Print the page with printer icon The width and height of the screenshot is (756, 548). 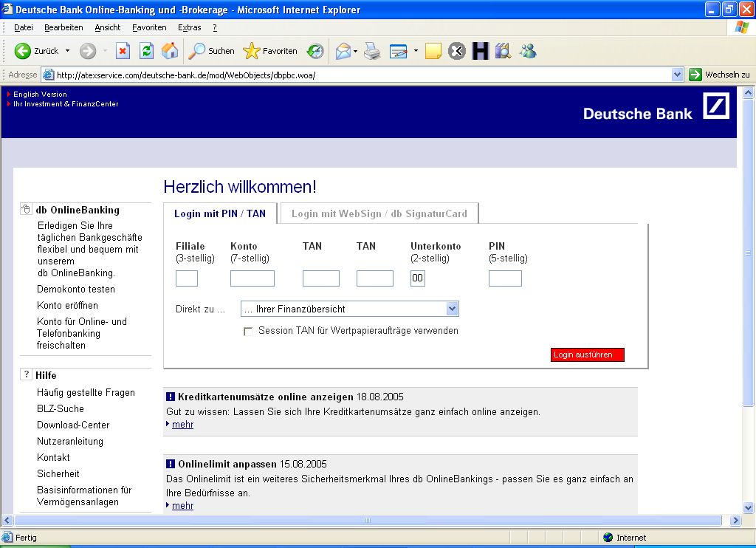click(372, 51)
